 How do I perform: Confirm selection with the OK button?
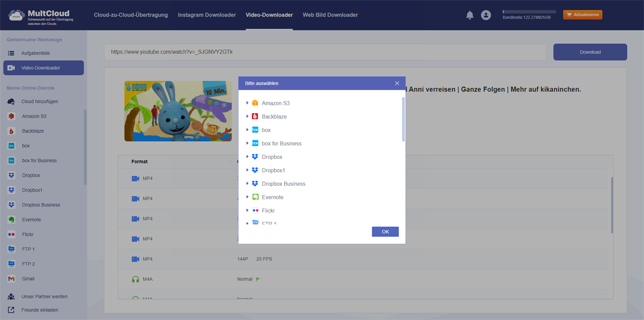385,231
